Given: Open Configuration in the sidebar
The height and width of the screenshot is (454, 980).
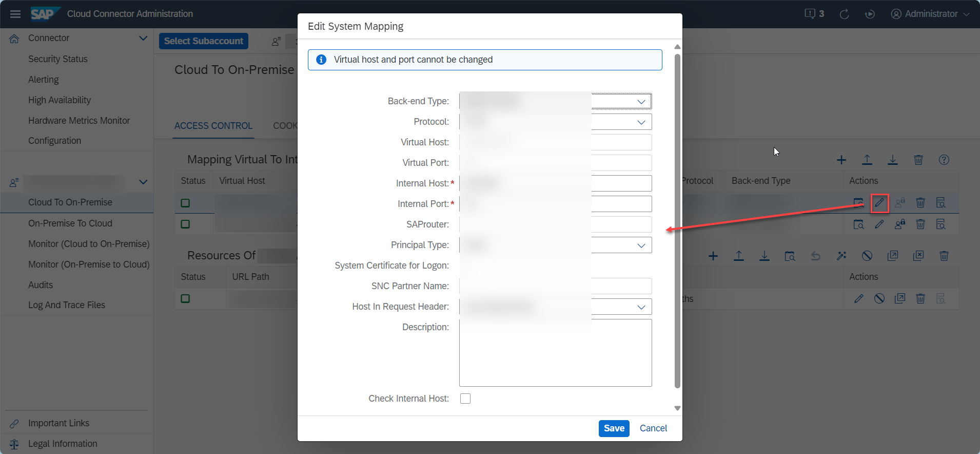Looking at the screenshot, I should [x=55, y=141].
